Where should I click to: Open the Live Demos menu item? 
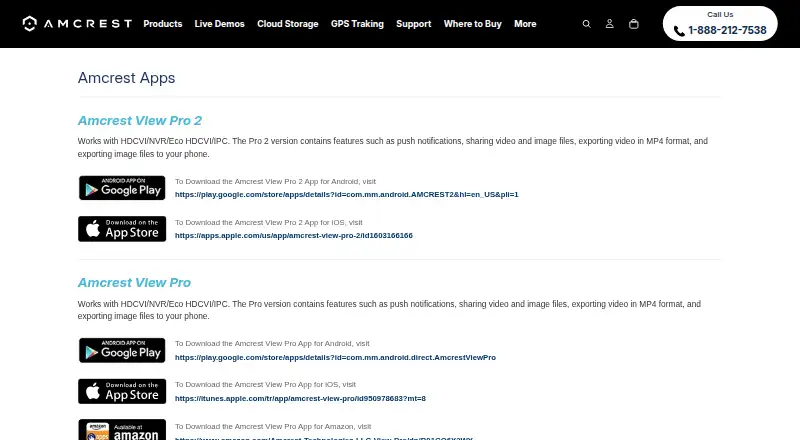pos(219,24)
